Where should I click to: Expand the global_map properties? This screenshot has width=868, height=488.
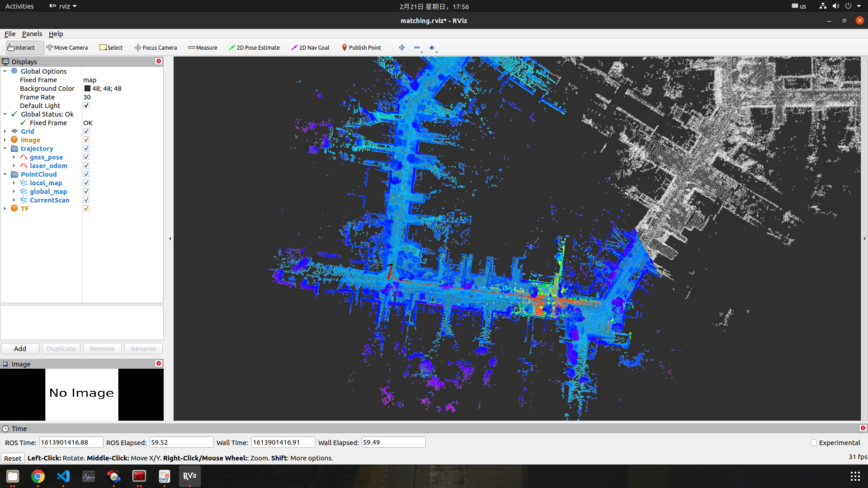click(14, 191)
